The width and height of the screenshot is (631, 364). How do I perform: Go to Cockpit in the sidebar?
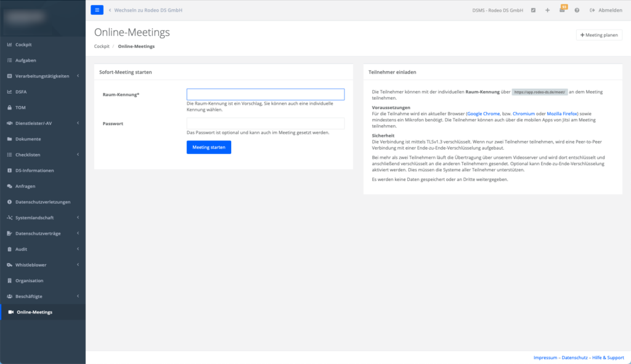pyautogui.click(x=23, y=44)
